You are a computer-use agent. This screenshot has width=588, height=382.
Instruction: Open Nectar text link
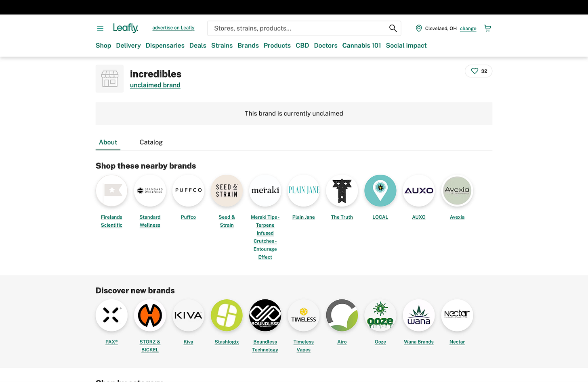click(x=457, y=342)
